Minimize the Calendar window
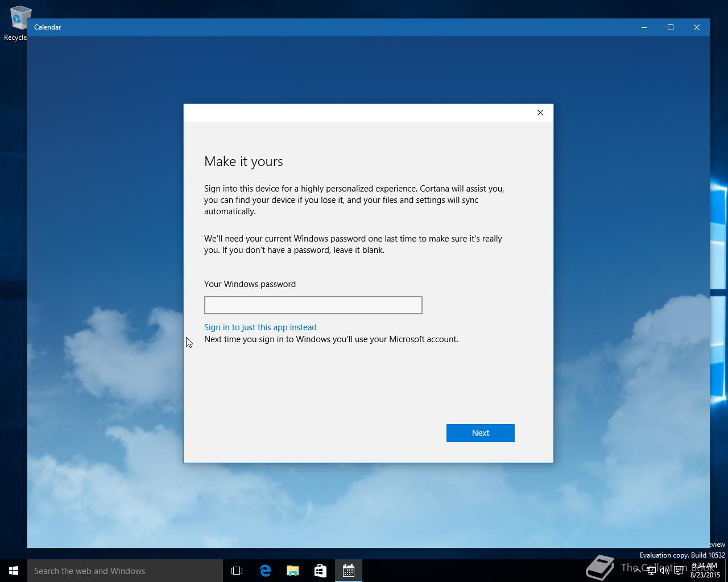 (x=644, y=27)
